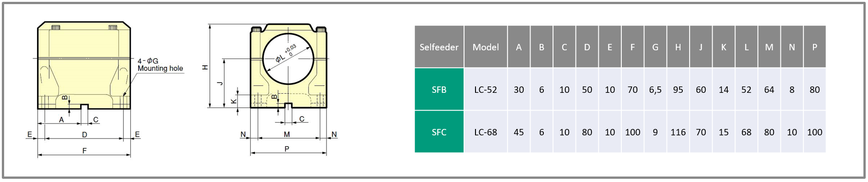Click the 4-ΦG Mounting hole label
868x182 pixels.
tap(160, 64)
